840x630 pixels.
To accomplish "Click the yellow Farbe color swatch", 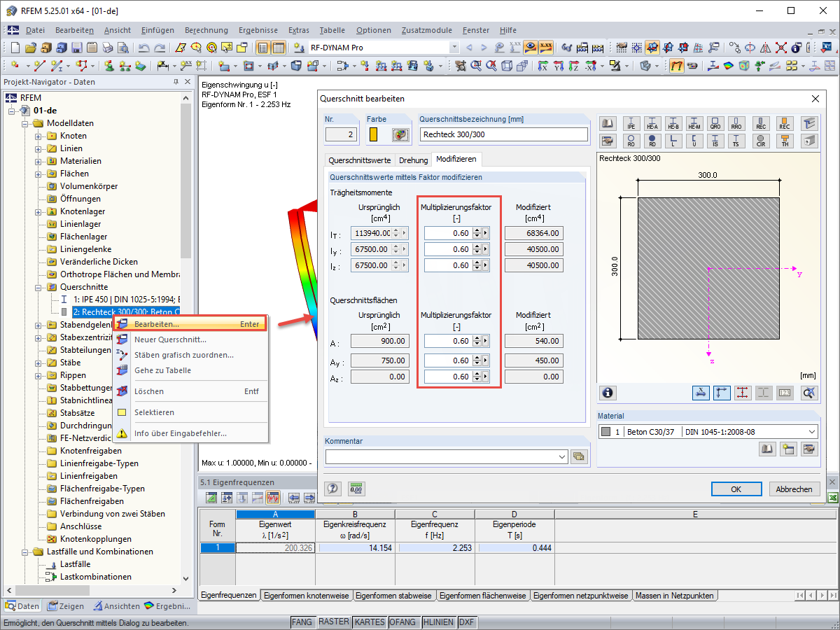I will [374, 134].
